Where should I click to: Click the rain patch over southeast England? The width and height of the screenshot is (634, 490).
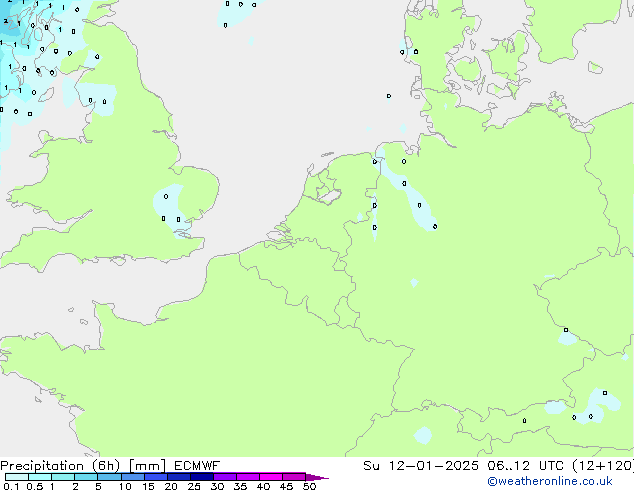point(170,207)
